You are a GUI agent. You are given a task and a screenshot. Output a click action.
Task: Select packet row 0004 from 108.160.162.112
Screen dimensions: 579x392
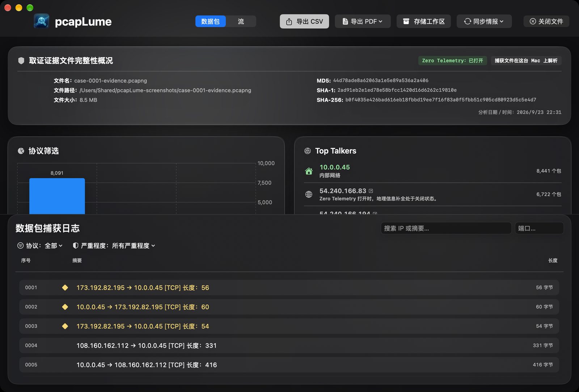pyautogui.click(x=289, y=345)
